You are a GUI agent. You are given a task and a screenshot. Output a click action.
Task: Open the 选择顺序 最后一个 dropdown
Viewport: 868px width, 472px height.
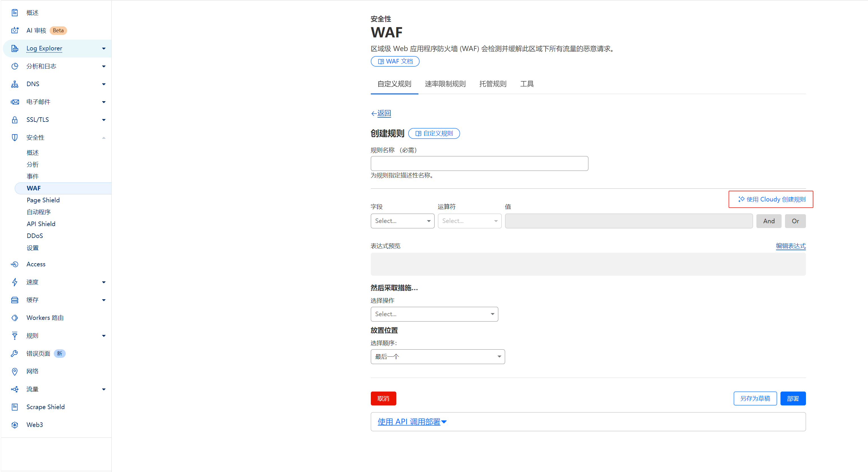point(437,356)
